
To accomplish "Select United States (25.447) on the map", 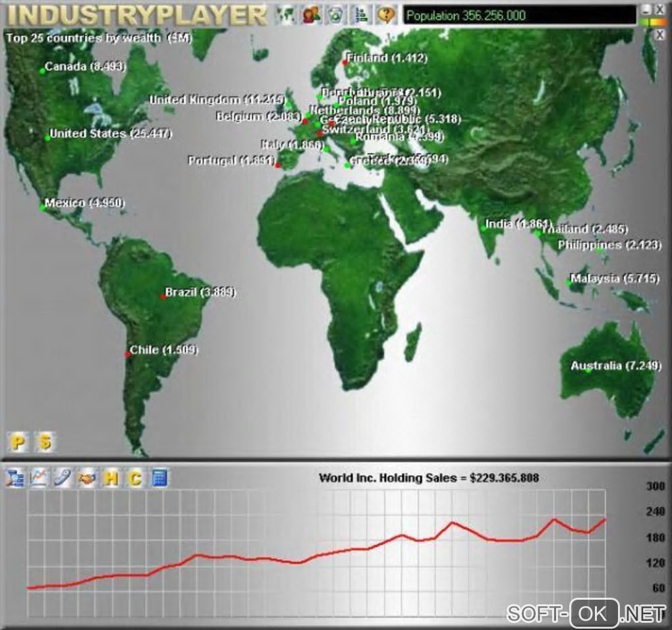I will click(111, 134).
